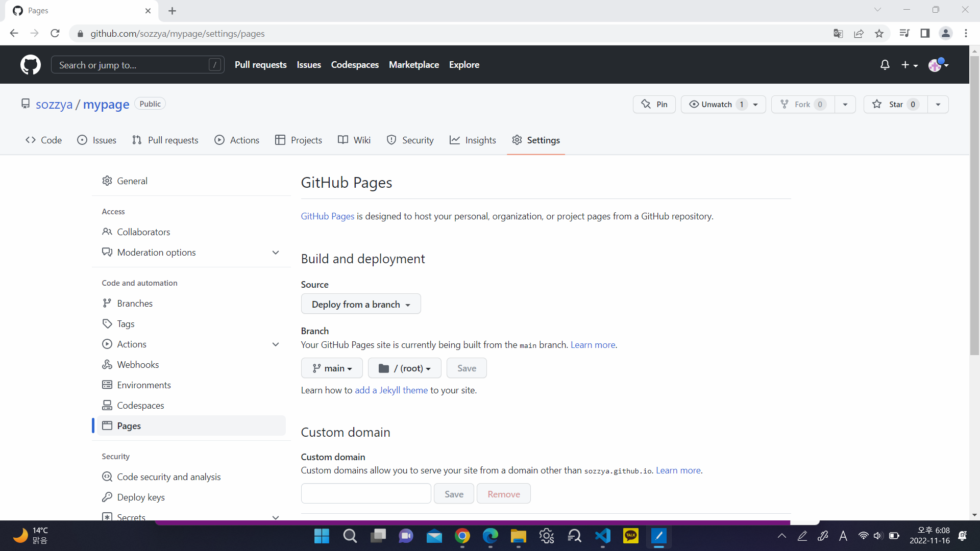Open the browser side panel icon

pos(925,34)
